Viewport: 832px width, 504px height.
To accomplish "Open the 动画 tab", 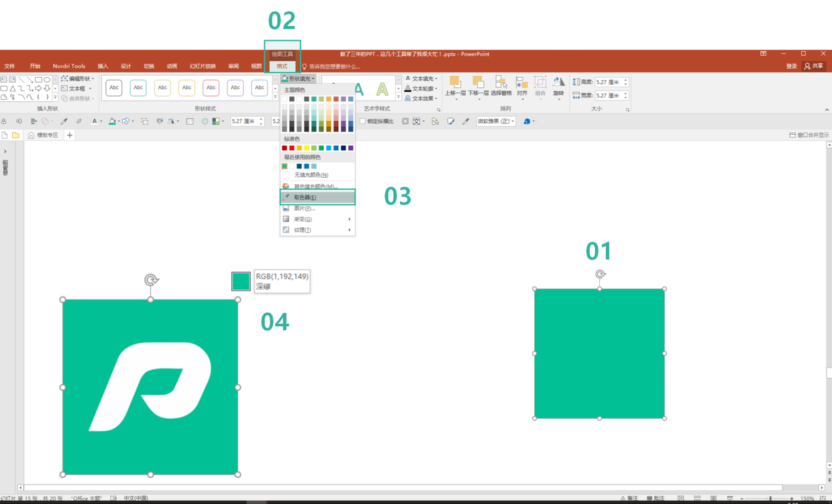I will coord(172,66).
